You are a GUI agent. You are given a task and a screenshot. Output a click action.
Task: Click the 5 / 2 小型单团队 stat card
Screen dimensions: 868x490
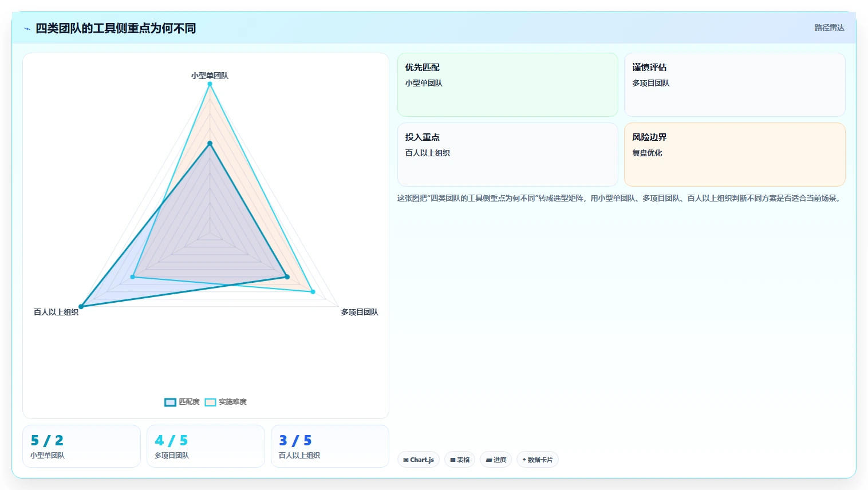tap(81, 446)
